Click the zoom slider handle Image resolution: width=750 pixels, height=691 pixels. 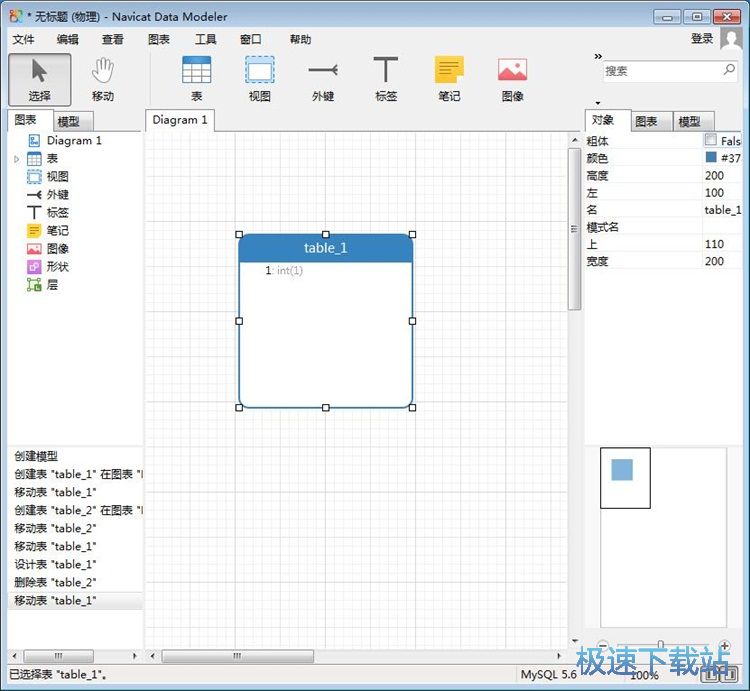coord(661,645)
